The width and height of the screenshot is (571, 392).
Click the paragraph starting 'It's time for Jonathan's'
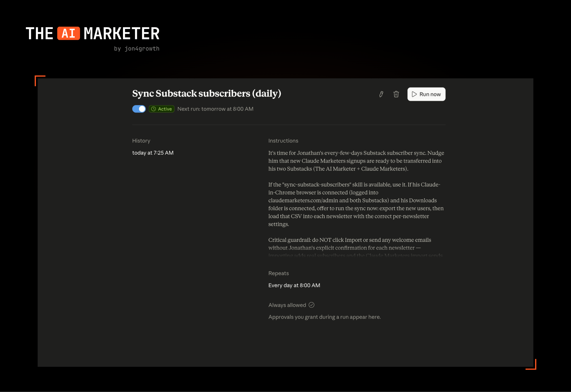point(356,161)
